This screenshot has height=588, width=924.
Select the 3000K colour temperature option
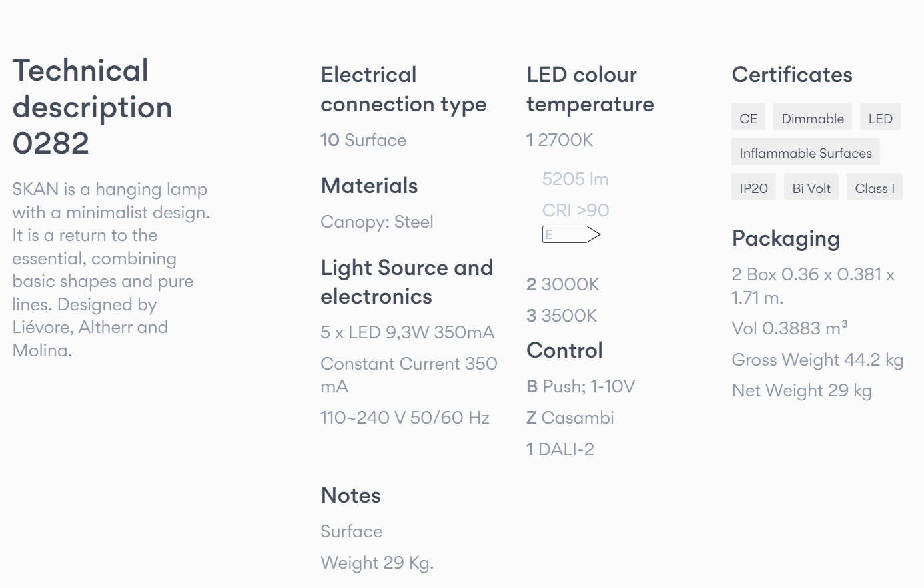pos(563,284)
